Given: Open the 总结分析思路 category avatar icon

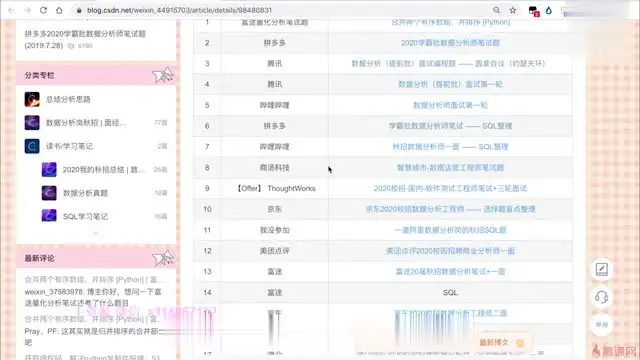Looking at the screenshot, I should tap(32, 99).
